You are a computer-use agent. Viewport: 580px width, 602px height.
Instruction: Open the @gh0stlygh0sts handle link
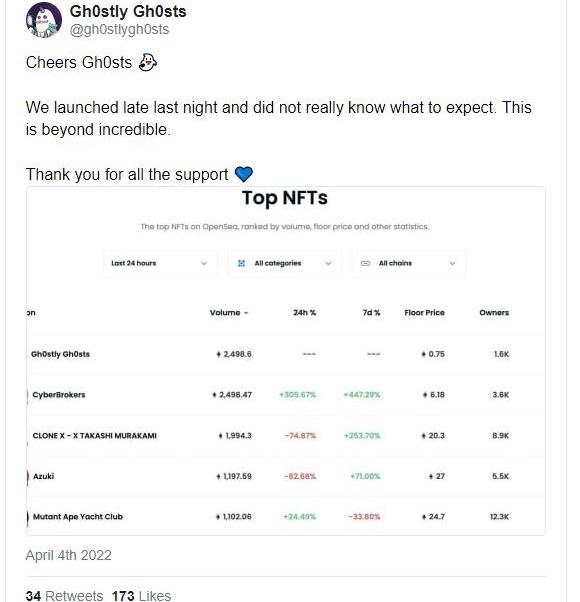click(x=119, y=30)
